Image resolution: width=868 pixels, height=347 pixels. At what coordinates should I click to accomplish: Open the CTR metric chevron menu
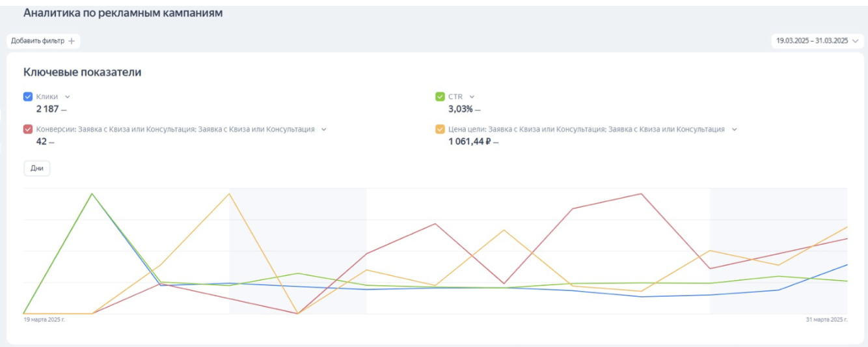(x=472, y=97)
